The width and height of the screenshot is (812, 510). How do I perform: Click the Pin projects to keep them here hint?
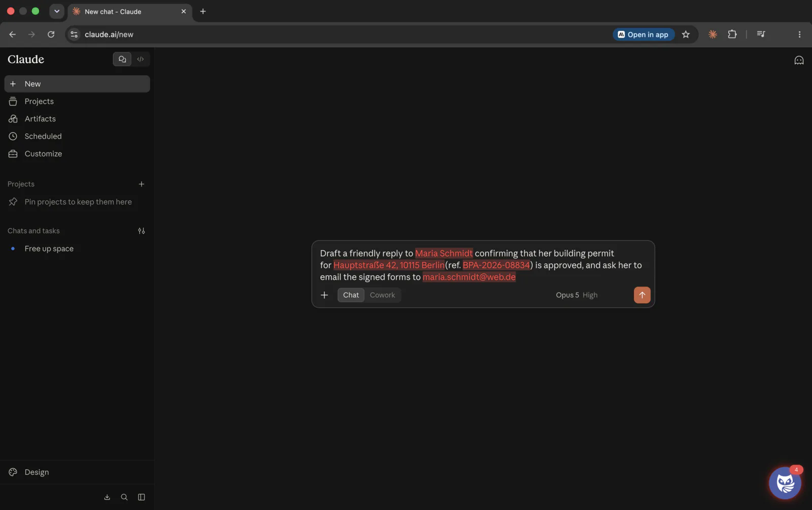[x=78, y=202]
